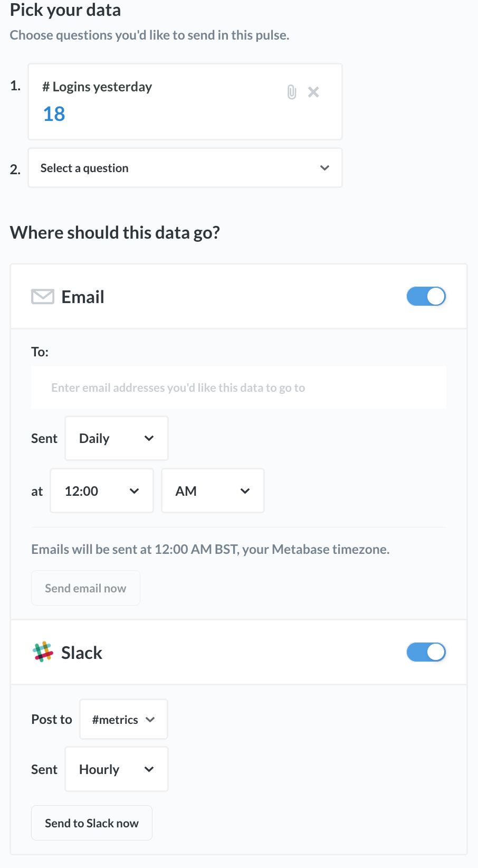
Task: Click the chevron on the Hourly selector
Action: click(149, 769)
